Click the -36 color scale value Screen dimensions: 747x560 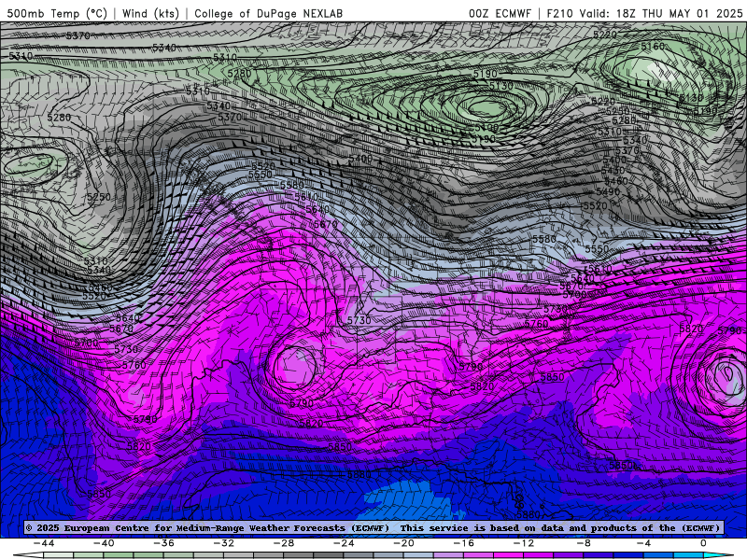(163, 543)
